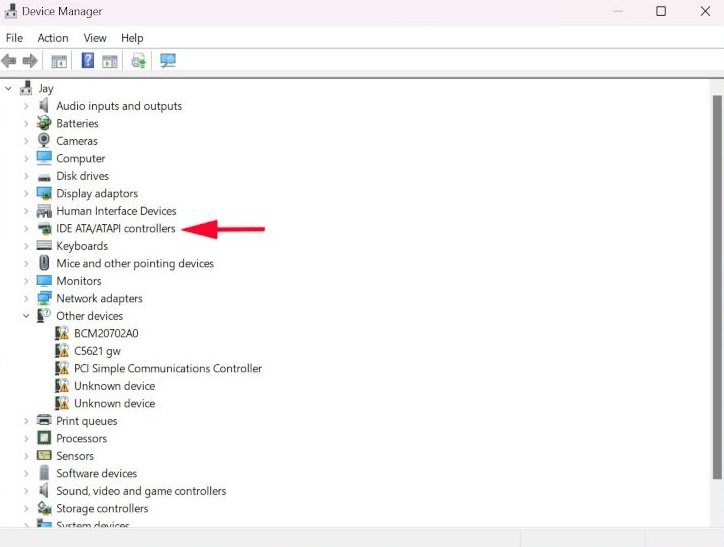Select Sound, video and game controllers label

coord(141,491)
